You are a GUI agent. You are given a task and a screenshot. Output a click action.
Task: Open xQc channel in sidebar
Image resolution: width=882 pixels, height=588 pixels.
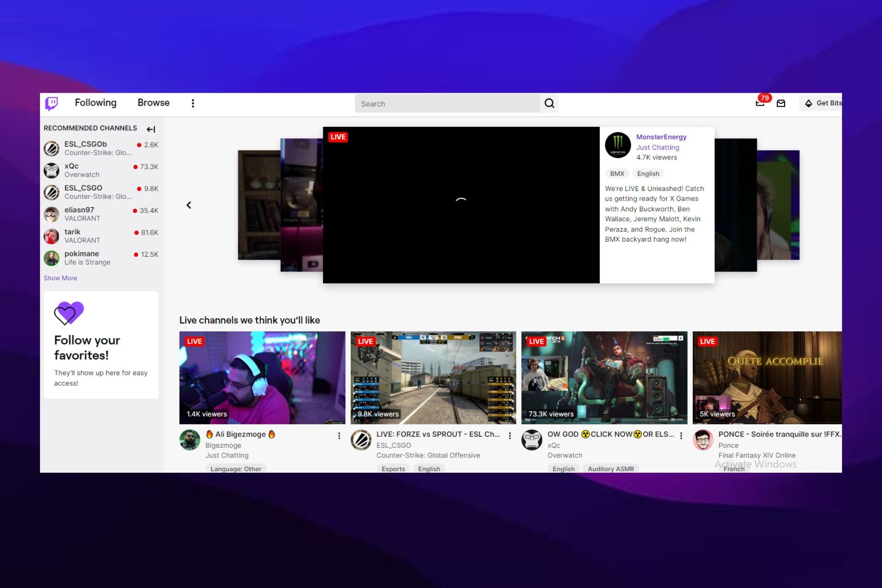click(x=101, y=170)
